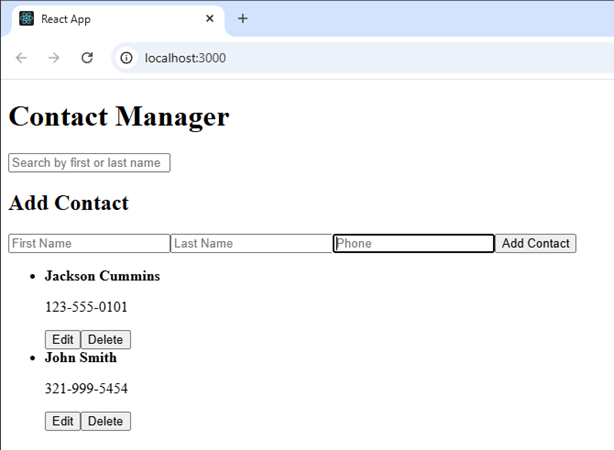
Task: Click the browser back arrow
Action: point(21,58)
